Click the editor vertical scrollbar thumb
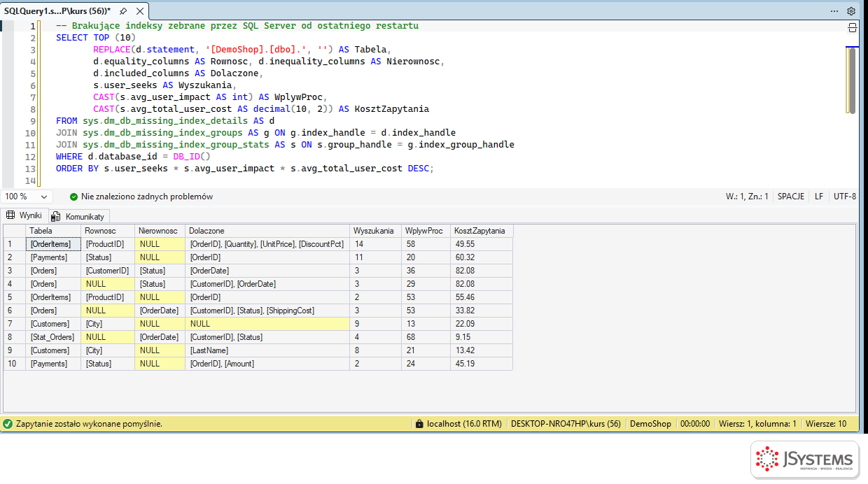This screenshot has width=868, height=484. click(852, 80)
